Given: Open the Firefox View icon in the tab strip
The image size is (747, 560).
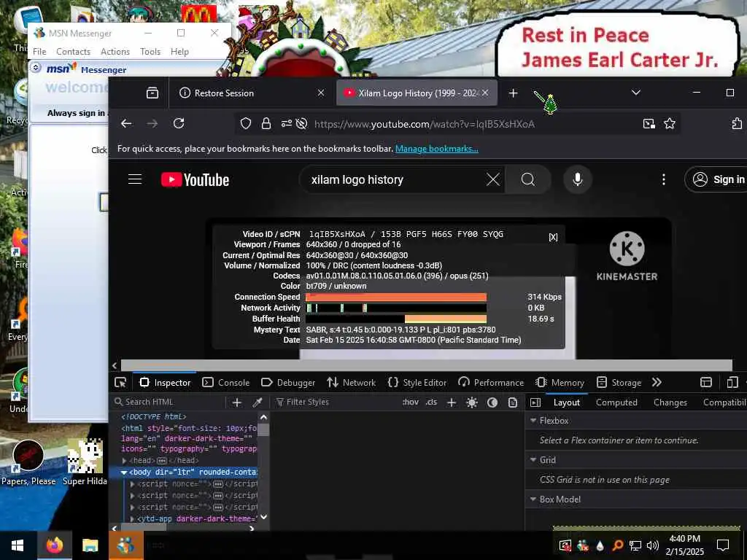Looking at the screenshot, I should coord(152,93).
